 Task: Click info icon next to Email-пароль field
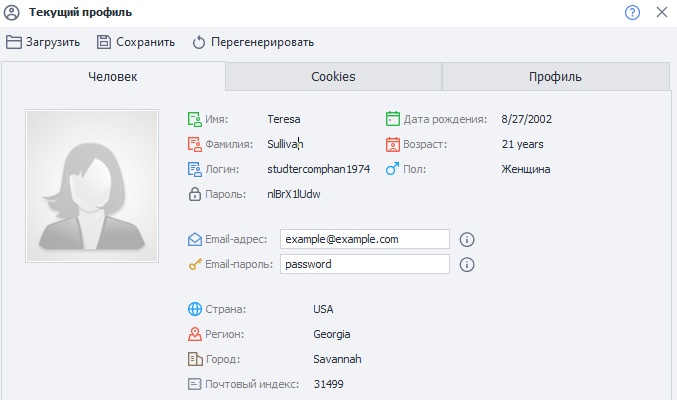466,265
